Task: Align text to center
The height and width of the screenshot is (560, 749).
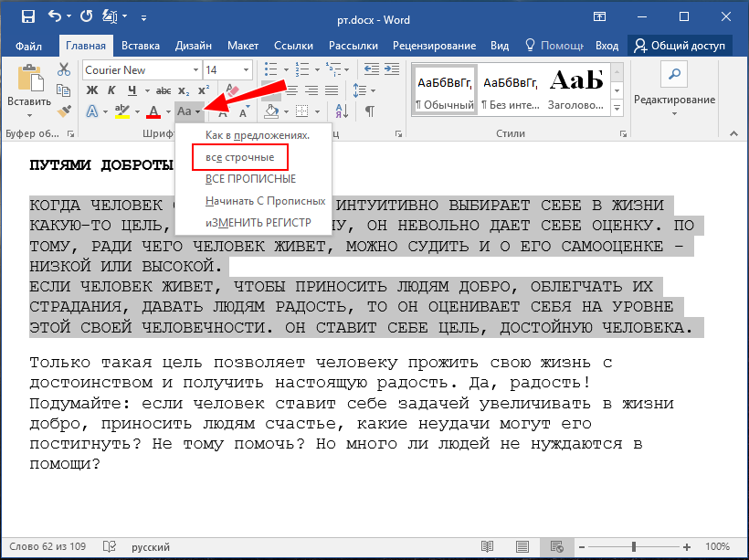Action: 290,90
